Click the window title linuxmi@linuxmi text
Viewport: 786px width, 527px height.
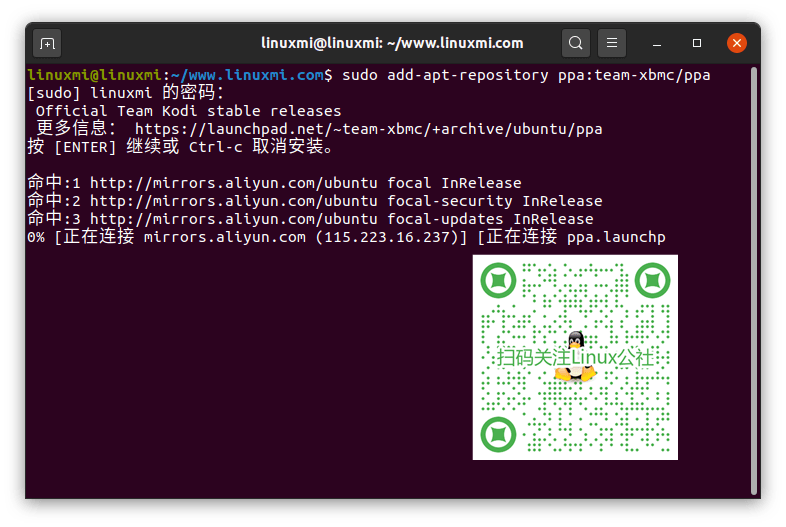pyautogui.click(x=392, y=43)
